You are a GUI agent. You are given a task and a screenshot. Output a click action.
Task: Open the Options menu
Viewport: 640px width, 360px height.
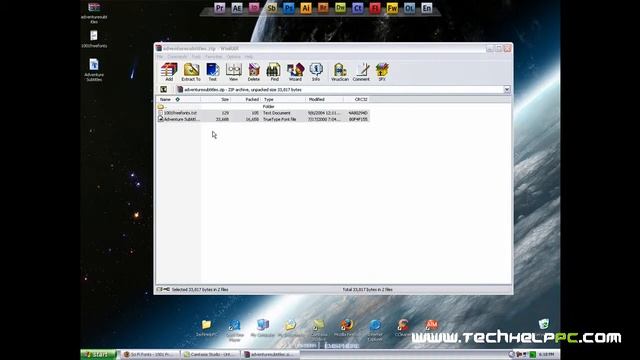tap(234, 57)
